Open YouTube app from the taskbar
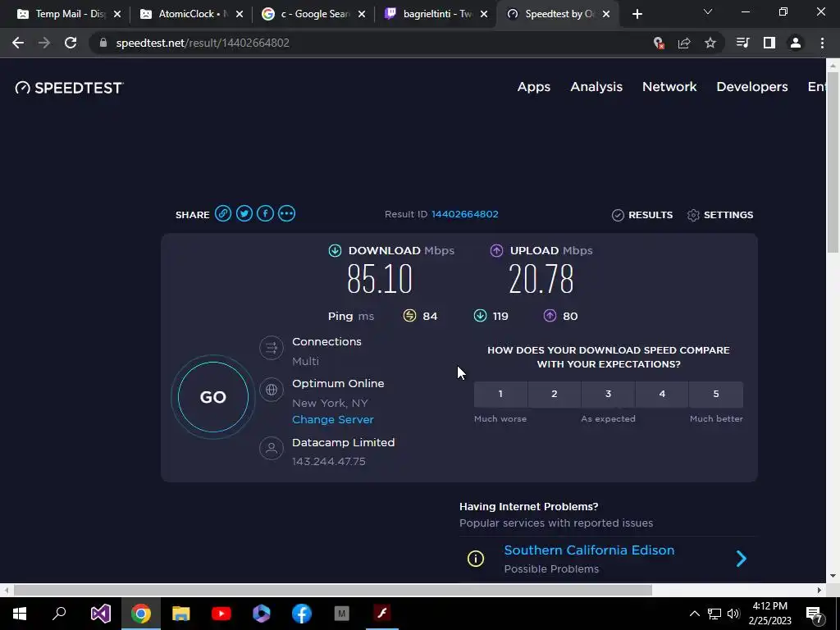 point(221,614)
